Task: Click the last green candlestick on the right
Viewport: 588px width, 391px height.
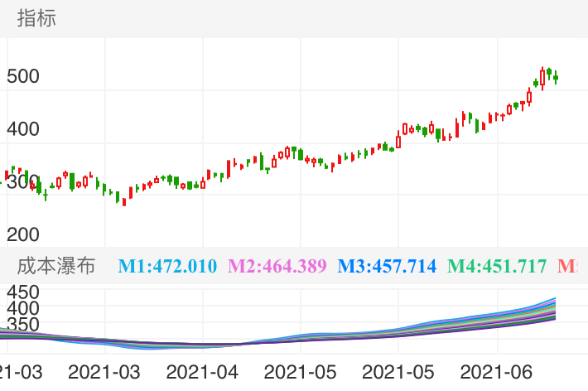Action: coord(556,77)
